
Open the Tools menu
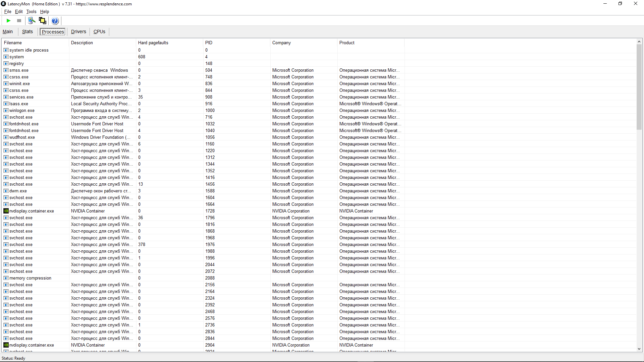pyautogui.click(x=31, y=11)
